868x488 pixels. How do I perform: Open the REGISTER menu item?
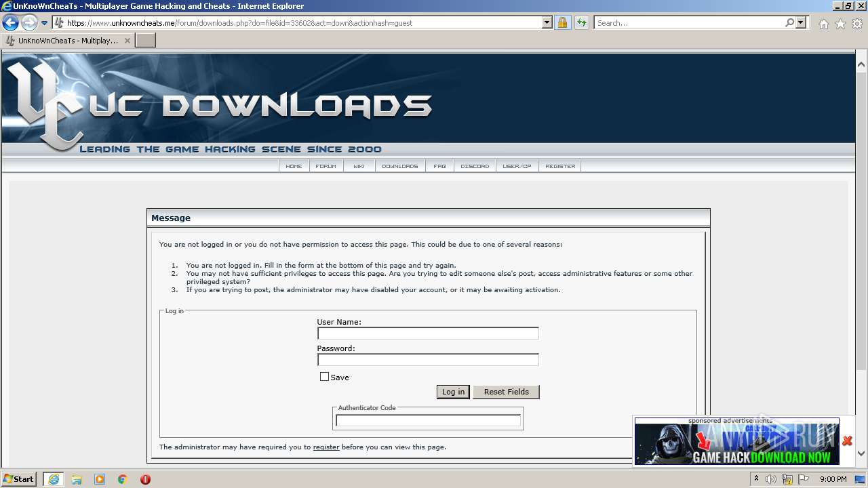click(560, 166)
